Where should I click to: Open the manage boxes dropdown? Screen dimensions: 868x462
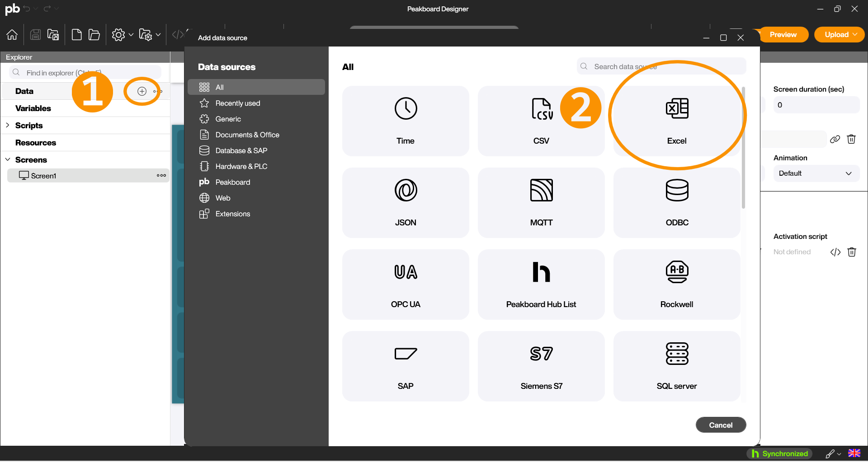(x=150, y=35)
